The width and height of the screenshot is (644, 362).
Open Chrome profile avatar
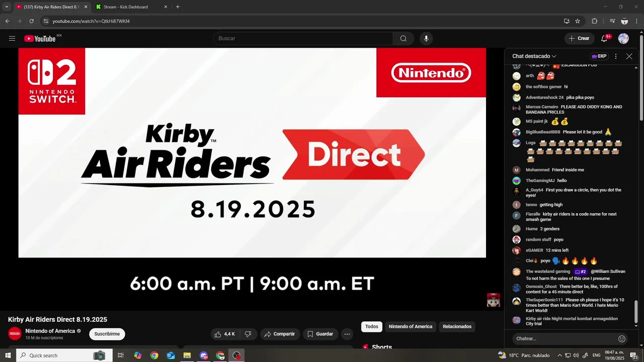coord(624,21)
